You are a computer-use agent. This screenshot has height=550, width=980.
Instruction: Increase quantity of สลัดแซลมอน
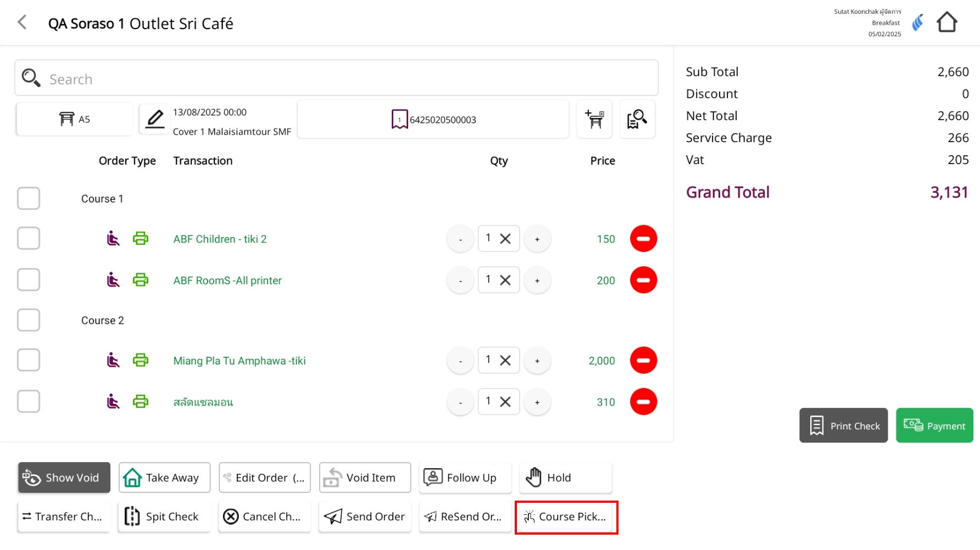pos(537,402)
